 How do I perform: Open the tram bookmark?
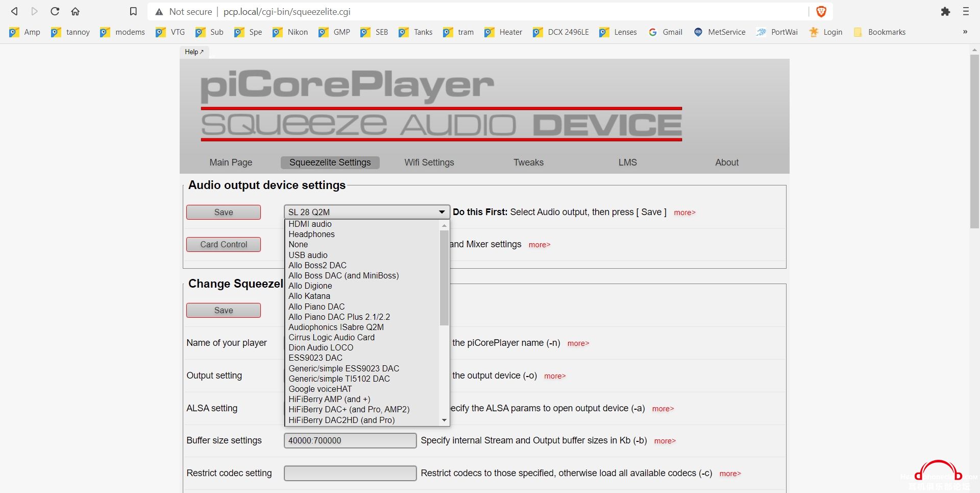(x=459, y=32)
